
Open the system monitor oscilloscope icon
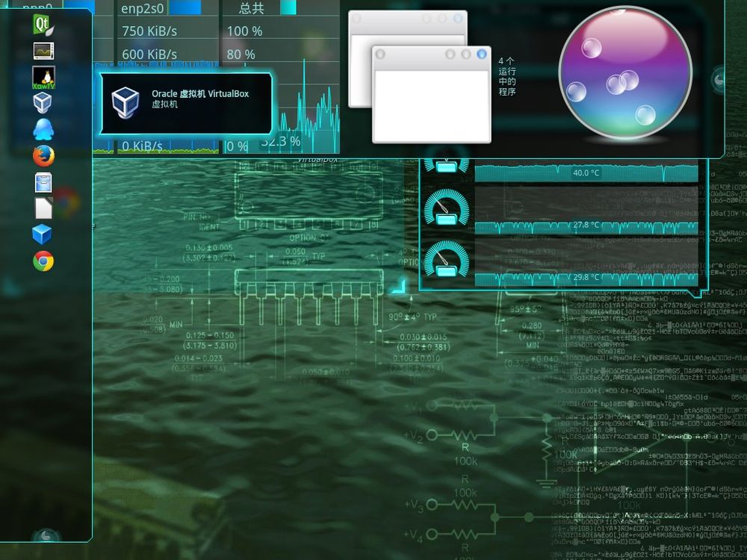pos(43,51)
